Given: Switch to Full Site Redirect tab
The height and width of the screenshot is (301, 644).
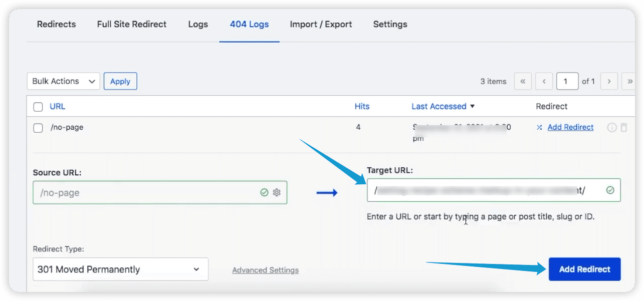Looking at the screenshot, I should [132, 24].
